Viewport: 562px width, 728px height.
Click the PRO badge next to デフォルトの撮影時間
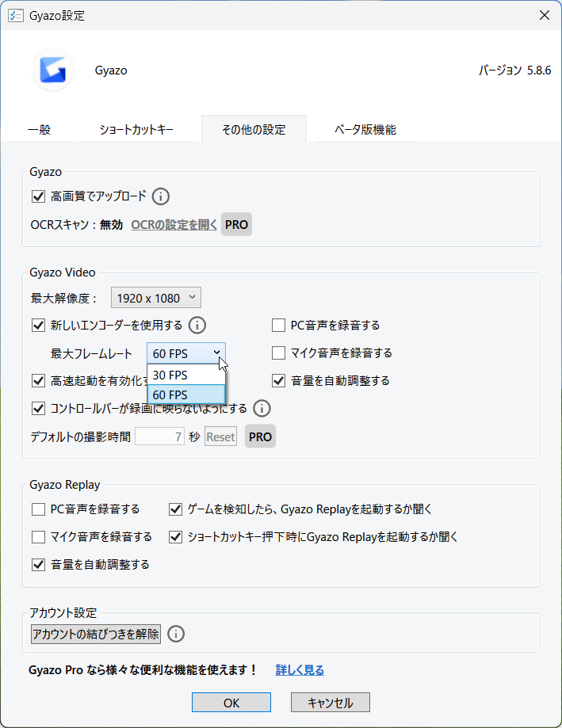[x=260, y=436]
